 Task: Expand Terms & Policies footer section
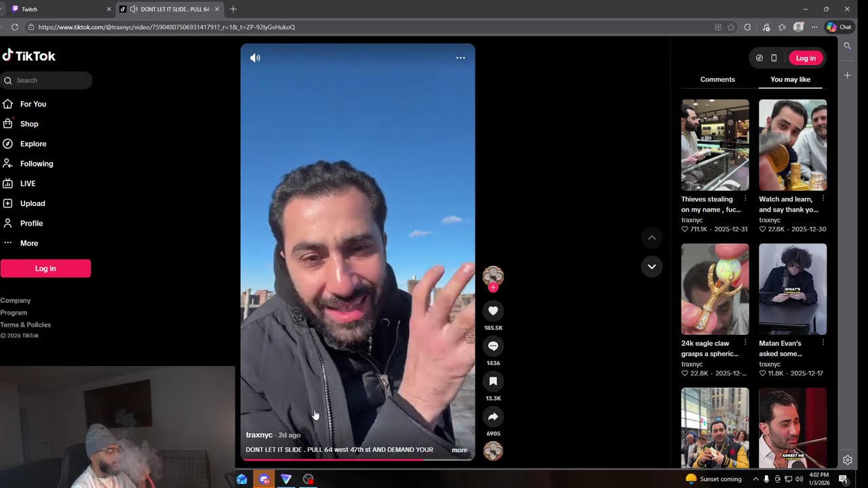(26, 325)
